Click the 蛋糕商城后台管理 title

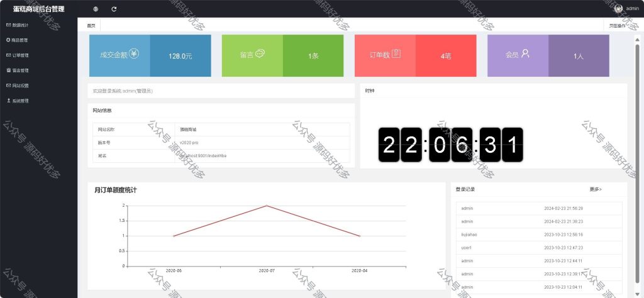38,9
